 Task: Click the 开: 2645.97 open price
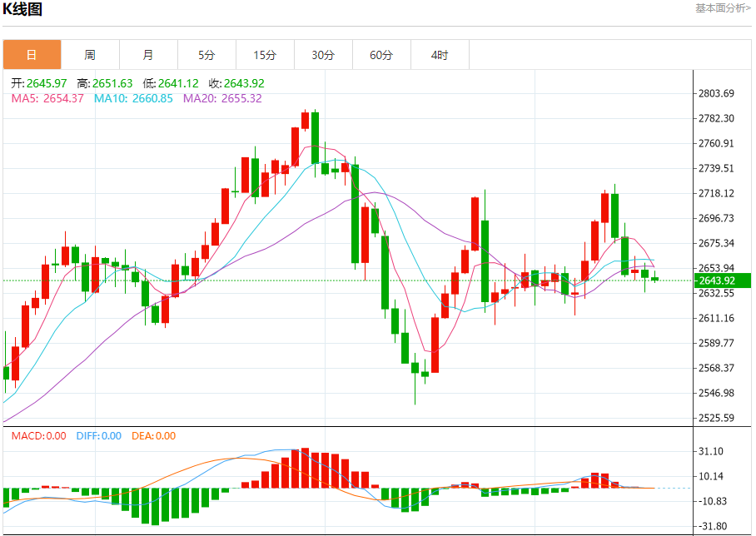tap(39, 83)
